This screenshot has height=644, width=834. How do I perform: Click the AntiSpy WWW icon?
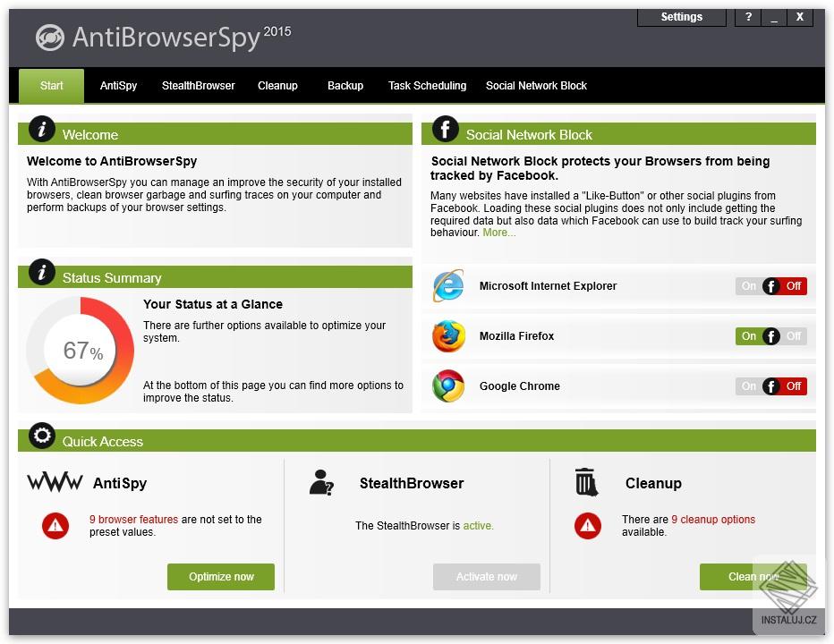(55, 482)
